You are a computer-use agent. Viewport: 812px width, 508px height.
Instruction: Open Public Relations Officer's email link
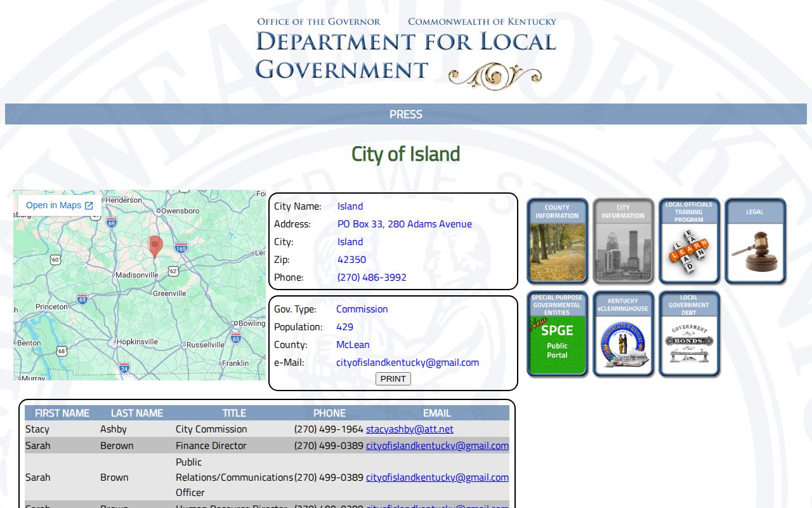tap(437, 478)
